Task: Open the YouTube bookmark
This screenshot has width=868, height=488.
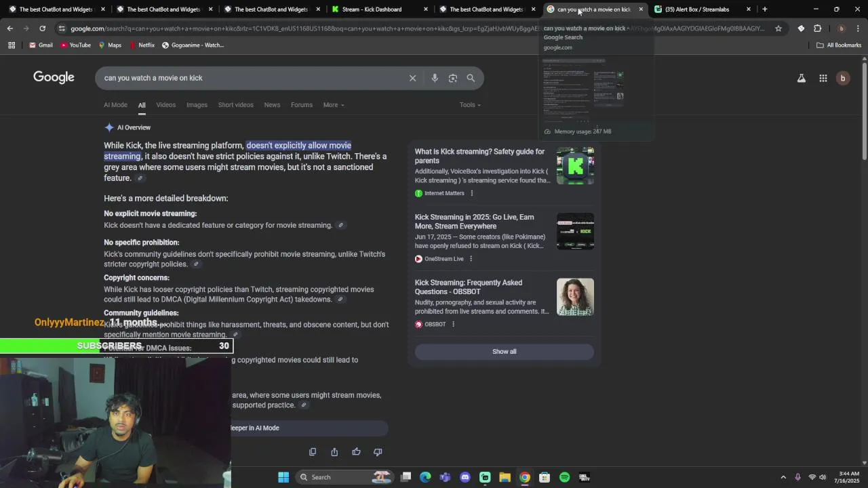Action: pyautogui.click(x=75, y=45)
